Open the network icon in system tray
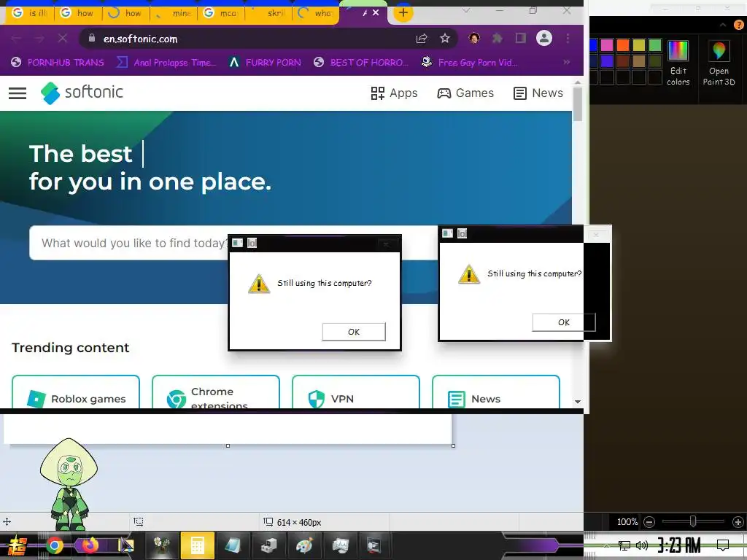The image size is (747, 560). (x=624, y=545)
